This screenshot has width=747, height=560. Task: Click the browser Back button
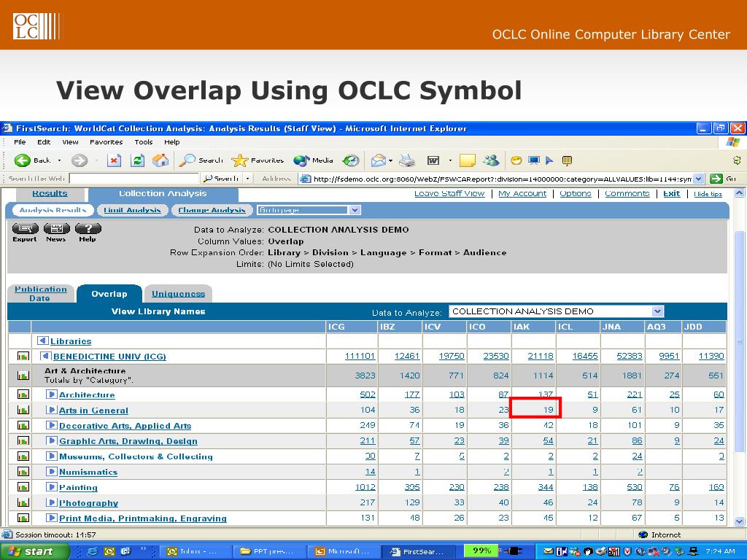pos(32,160)
